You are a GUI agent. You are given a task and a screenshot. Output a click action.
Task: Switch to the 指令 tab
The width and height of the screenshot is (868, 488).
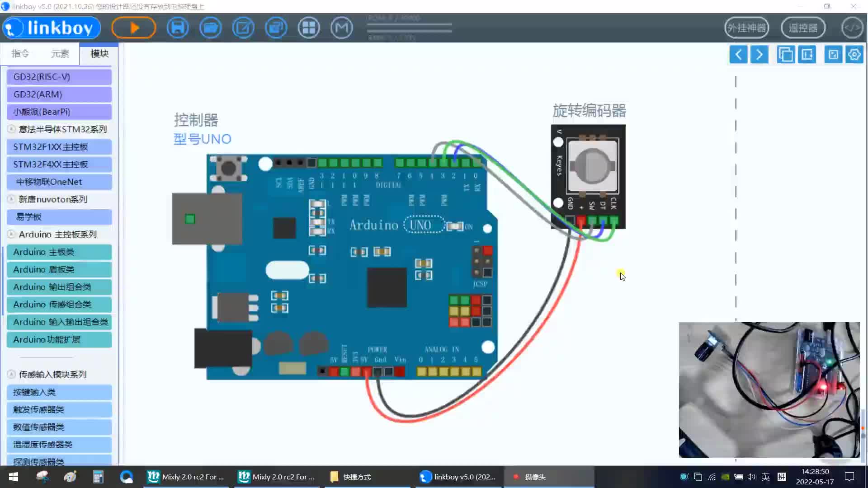[x=20, y=54]
